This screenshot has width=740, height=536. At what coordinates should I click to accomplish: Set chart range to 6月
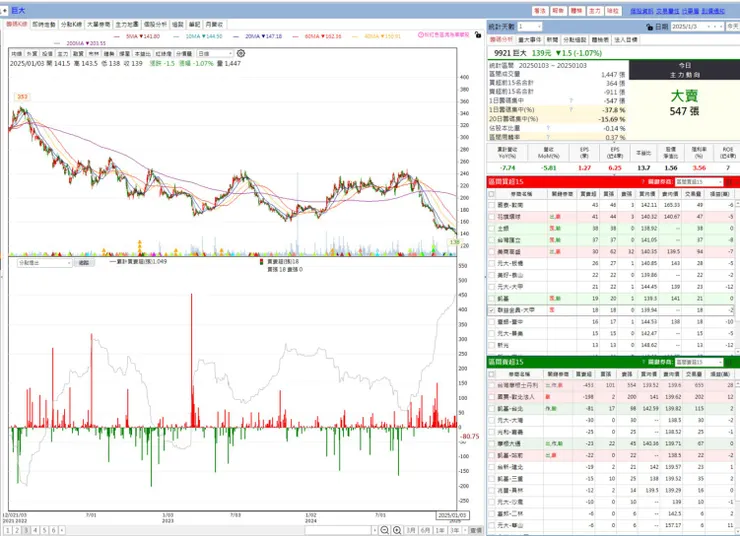(425, 530)
